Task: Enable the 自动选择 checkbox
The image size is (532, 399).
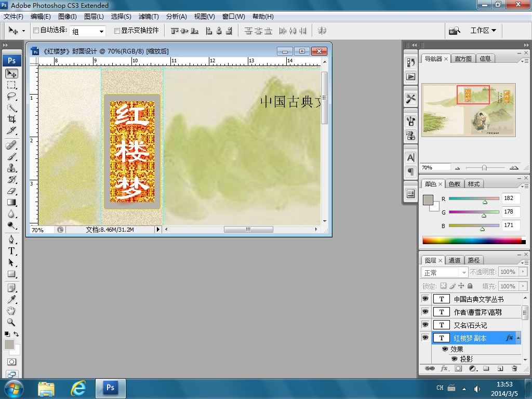Action: coord(36,31)
